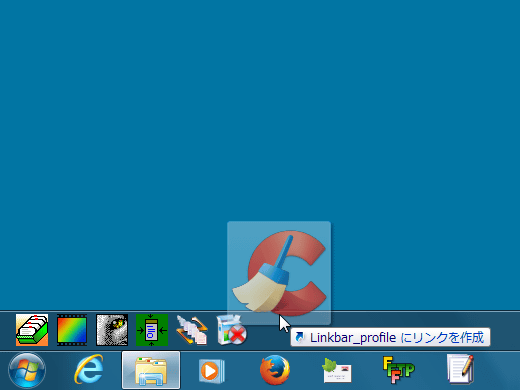The image size is (520, 390).
Task: Open the file conversion arrows icon in Linkbar
Action: click(192, 330)
